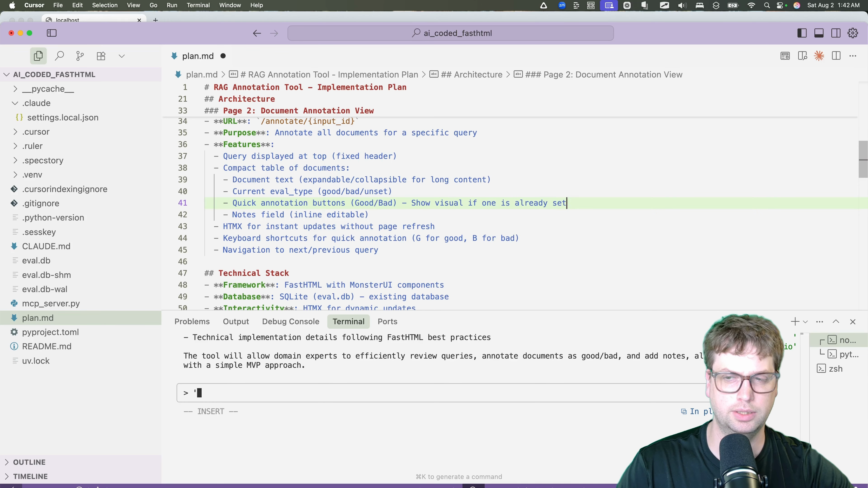Click the orange Claude Code icon
The height and width of the screenshot is (488, 868).
click(x=819, y=56)
